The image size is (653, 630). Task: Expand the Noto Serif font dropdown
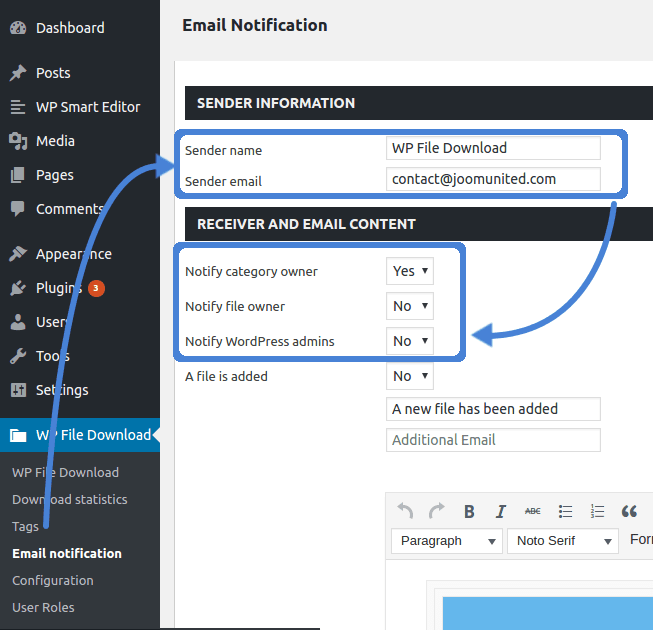pos(563,541)
